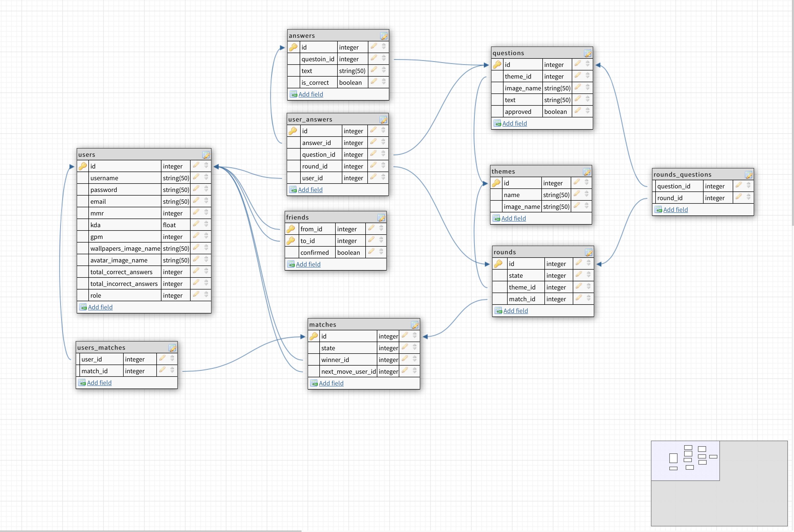Viewport: 794px width, 532px height.
Task: Click the pencil icon for the themes name field
Action: pos(577,194)
